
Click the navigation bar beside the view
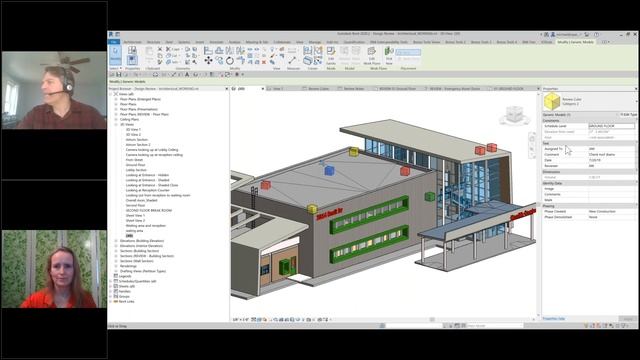[x=532, y=144]
